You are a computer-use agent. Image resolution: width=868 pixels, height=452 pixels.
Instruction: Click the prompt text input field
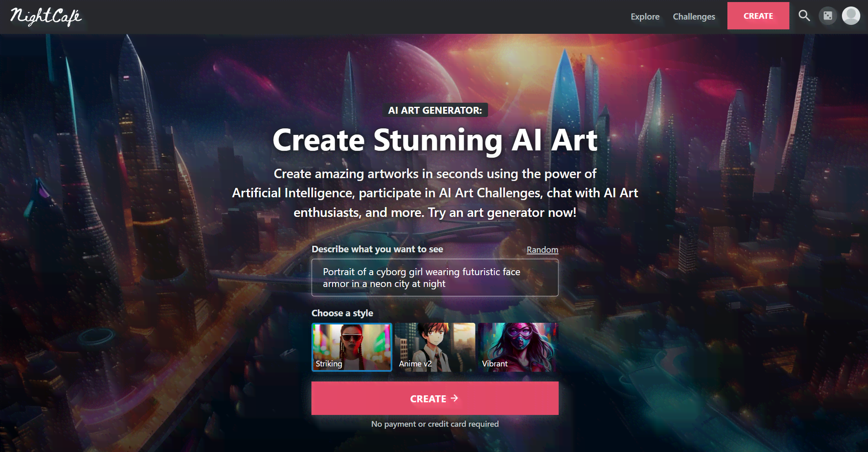tap(435, 278)
